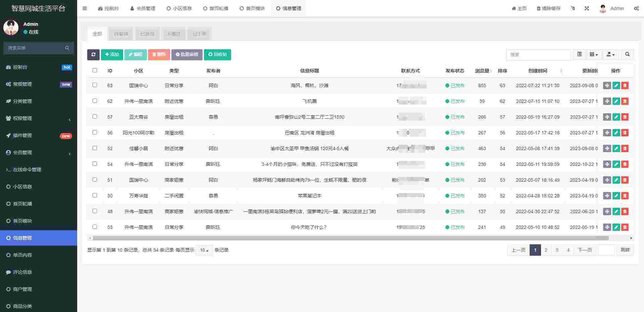Image resolution: width=644 pixels, height=312 pixels.
Task: Check the checkbox for row ID 62
Action: 95,101
